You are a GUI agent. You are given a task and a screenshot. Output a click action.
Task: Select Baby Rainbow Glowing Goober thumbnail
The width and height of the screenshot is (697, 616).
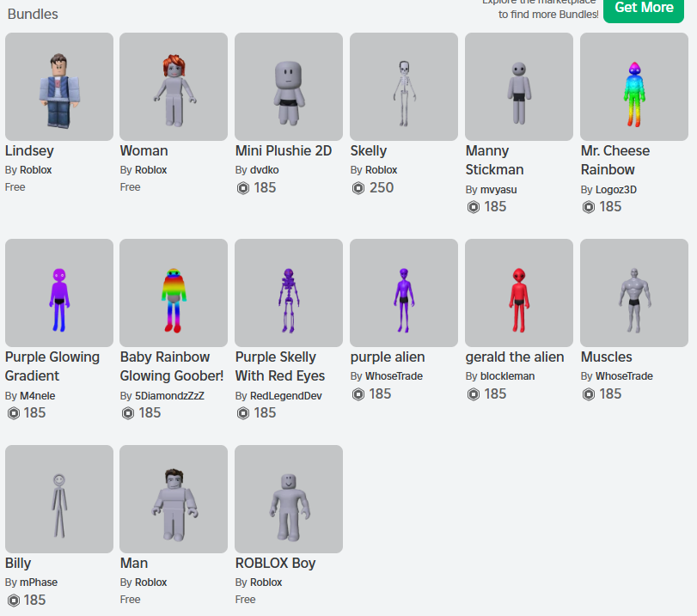pos(174,293)
